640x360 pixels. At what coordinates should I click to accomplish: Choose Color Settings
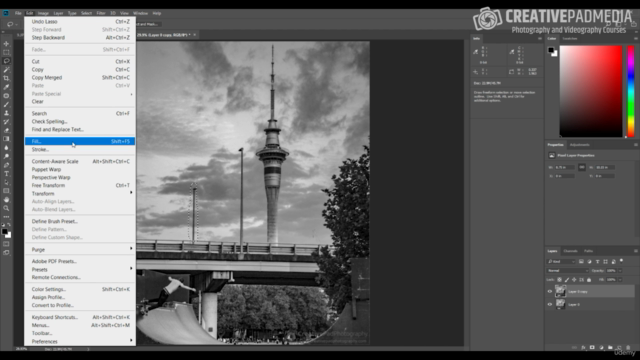(80, 289)
